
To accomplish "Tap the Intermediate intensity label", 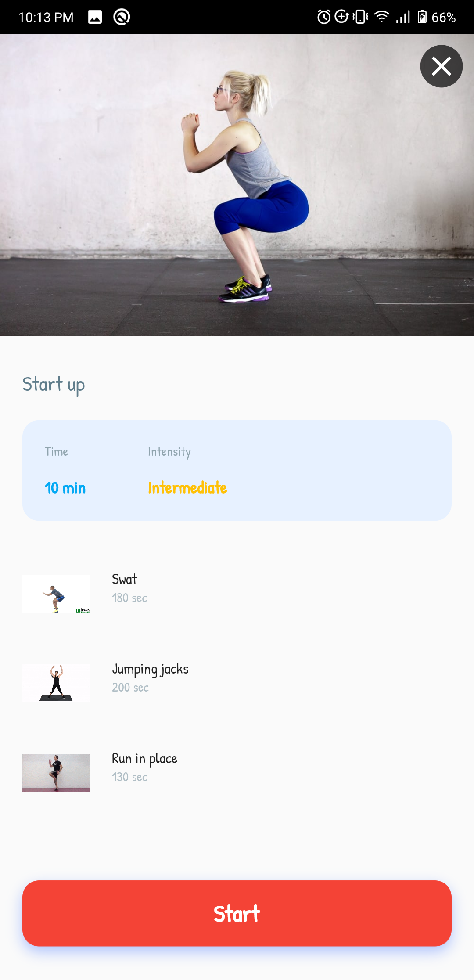I will pos(187,488).
